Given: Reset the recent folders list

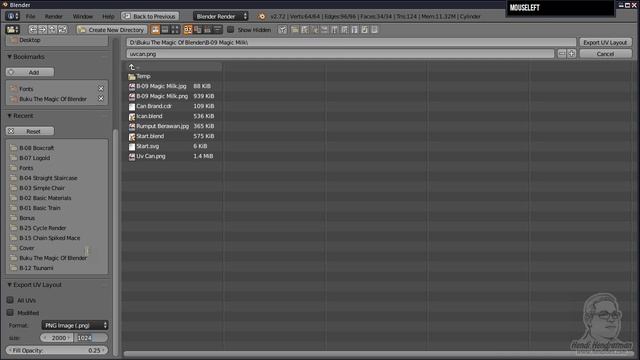Looking at the screenshot, I should click(x=30, y=131).
